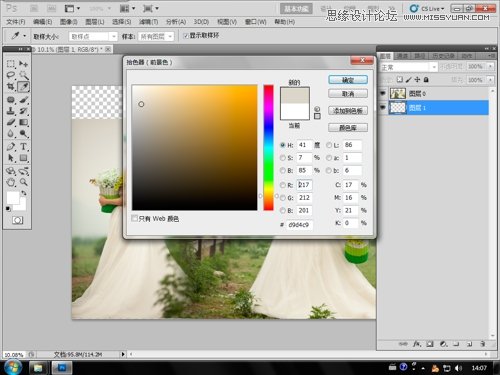
Task: Open the eyedropper tool preset picker arrow
Action: click(25, 36)
